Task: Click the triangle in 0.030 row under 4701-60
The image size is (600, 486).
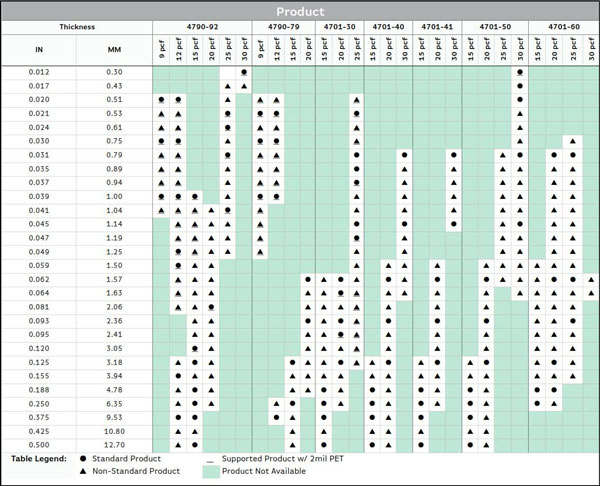Action: (573, 141)
